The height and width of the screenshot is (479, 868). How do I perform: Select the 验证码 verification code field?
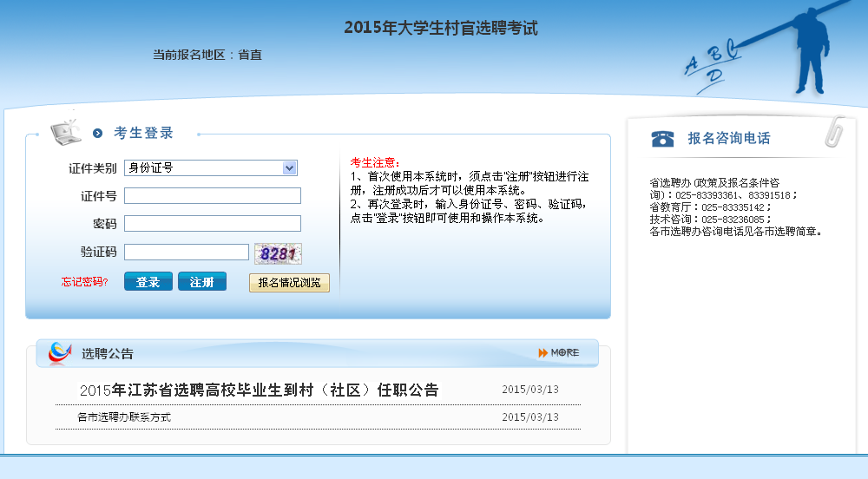pyautogui.click(x=187, y=253)
